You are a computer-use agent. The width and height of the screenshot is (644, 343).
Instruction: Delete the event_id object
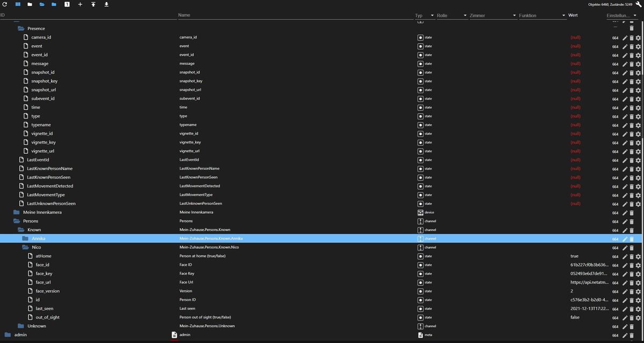pos(631,55)
